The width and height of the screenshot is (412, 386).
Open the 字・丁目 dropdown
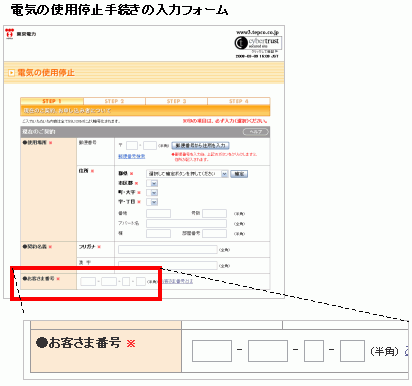pyautogui.click(x=152, y=202)
